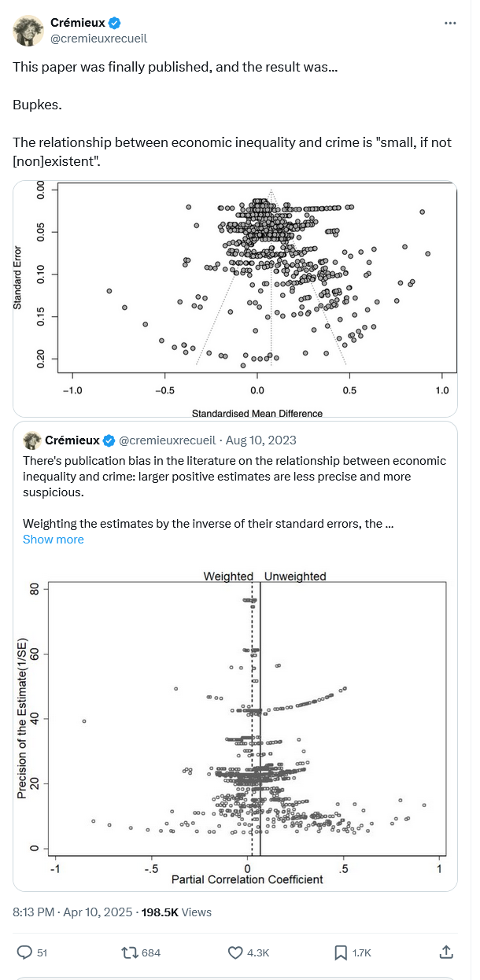This screenshot has height=980, width=480.
Task: Click the share upload icon
Action: pyautogui.click(x=447, y=952)
